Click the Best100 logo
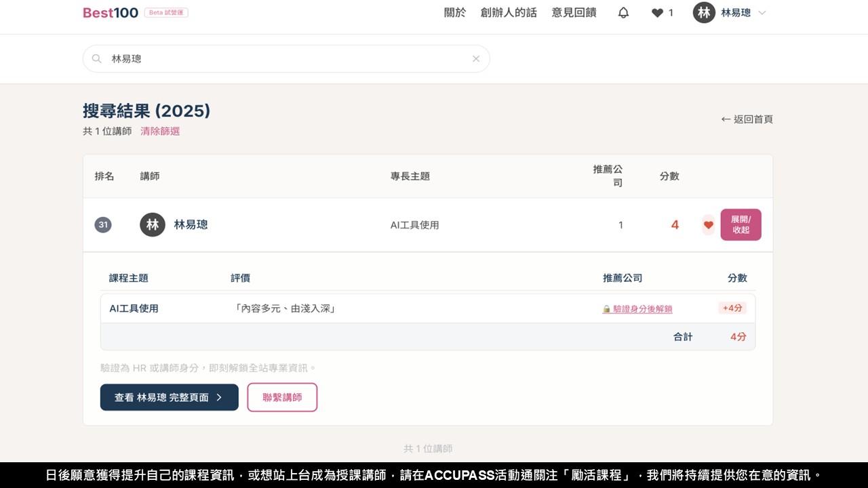 coord(111,13)
